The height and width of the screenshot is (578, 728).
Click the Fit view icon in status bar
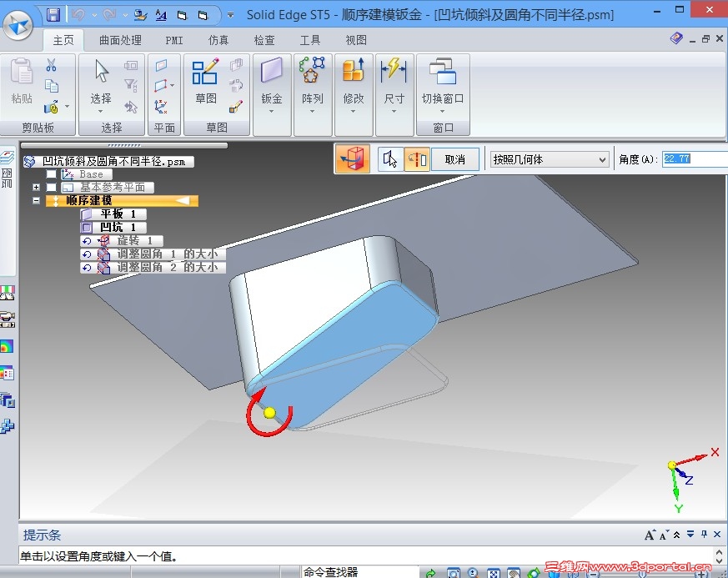(494, 573)
